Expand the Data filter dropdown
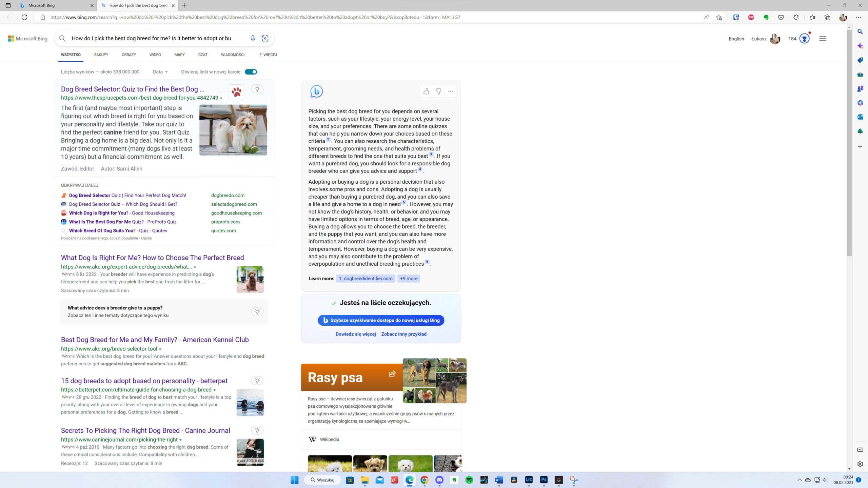Image resolution: width=868 pixels, height=488 pixels. pos(160,72)
